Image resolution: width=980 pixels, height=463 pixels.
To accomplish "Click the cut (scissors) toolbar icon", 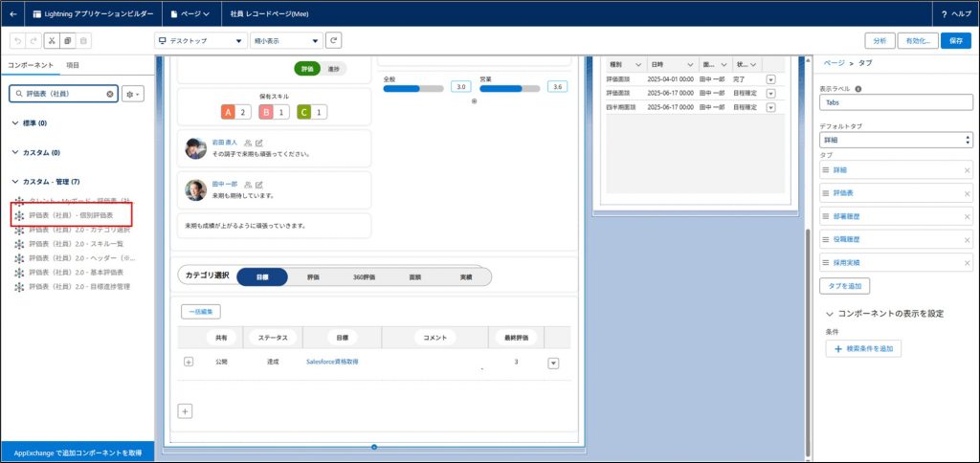I will 51,41.
